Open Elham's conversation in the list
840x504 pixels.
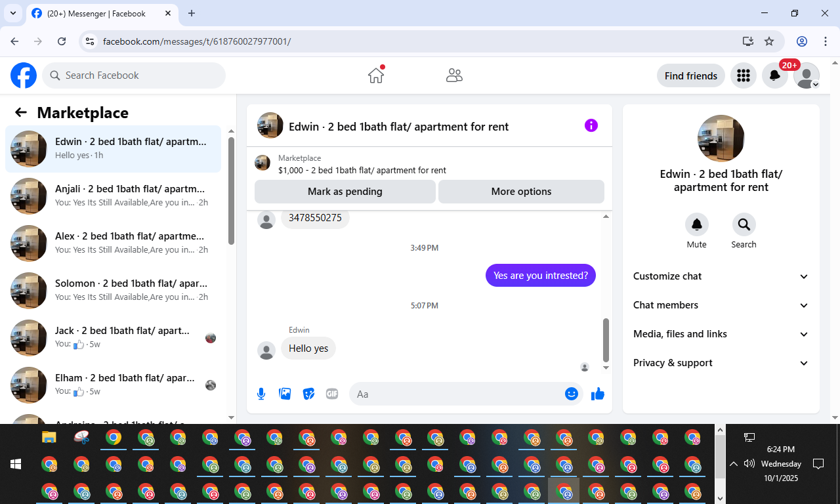tap(114, 385)
